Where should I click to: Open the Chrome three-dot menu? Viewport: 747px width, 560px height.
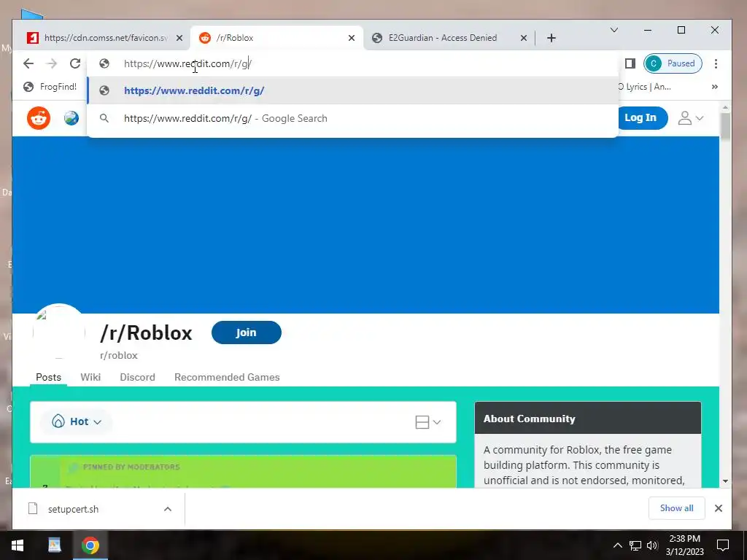coord(716,63)
